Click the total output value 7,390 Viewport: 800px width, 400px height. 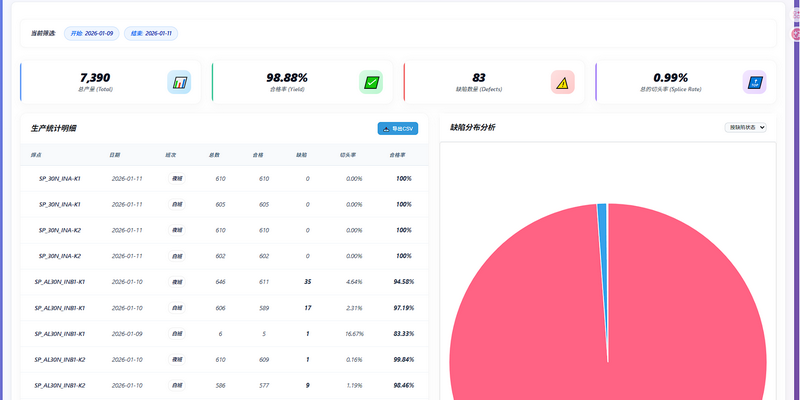click(95, 78)
